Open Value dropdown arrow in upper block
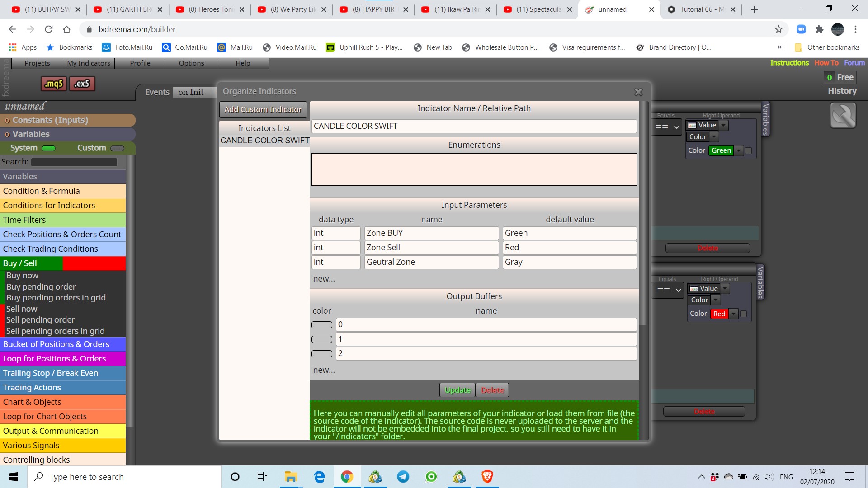This screenshot has height=488, width=868. [724, 125]
